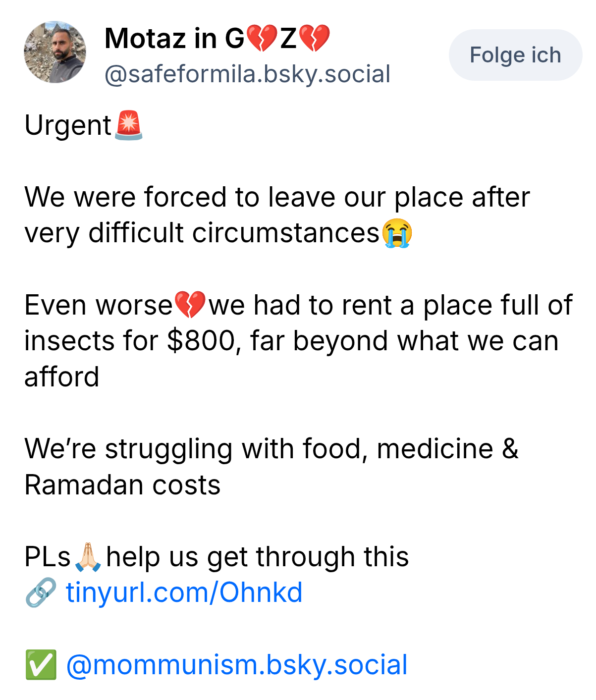Click the word 'Urgent' in the post

(x=68, y=125)
